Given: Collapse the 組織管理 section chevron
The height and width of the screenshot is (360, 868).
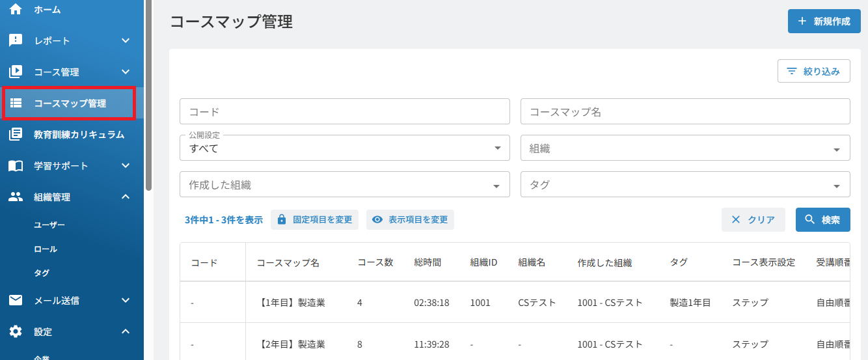Looking at the screenshot, I should 126,197.
